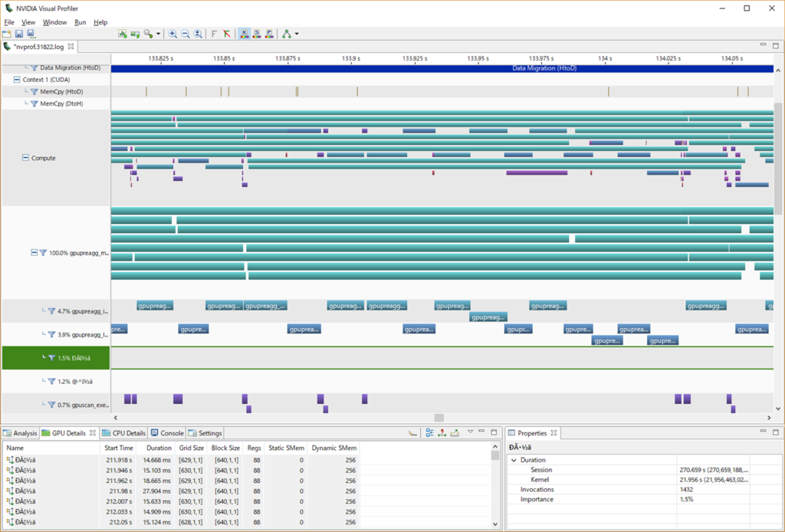
Task: Toggle kernel color mode button K
Action: 245,34
